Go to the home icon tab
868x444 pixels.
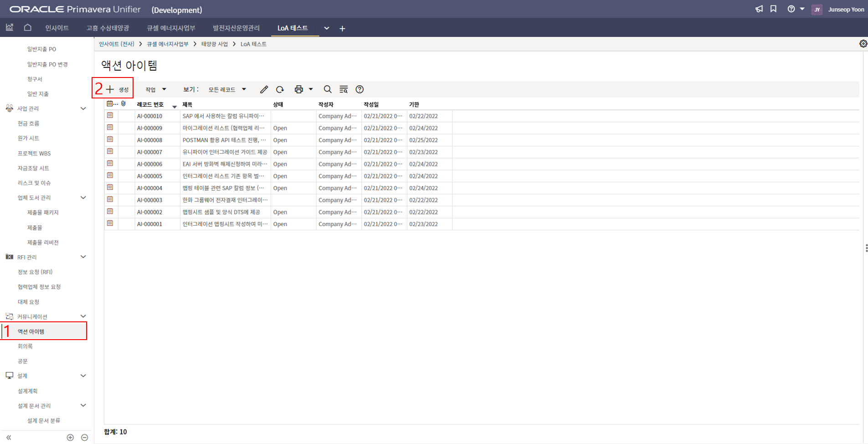point(28,28)
